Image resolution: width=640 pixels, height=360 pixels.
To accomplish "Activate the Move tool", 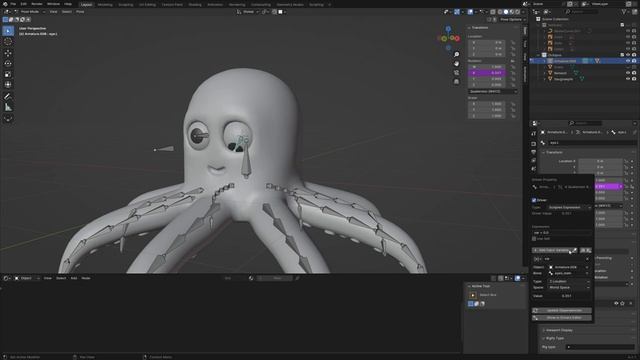I will [x=8, y=53].
